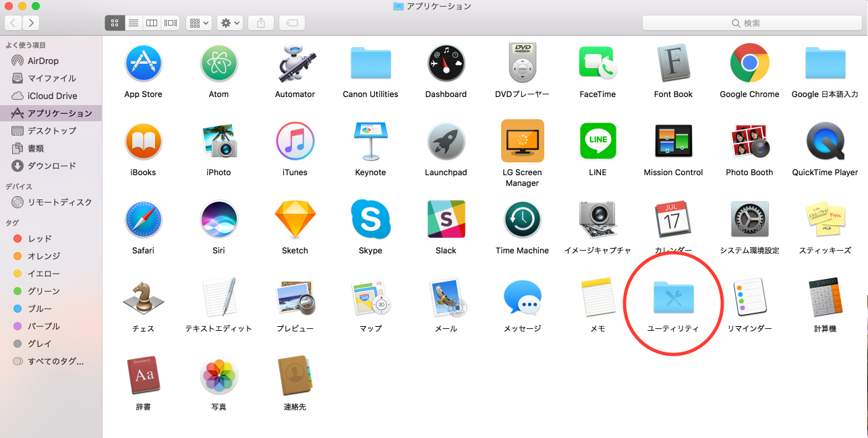Select the Font Book icon

(673, 64)
